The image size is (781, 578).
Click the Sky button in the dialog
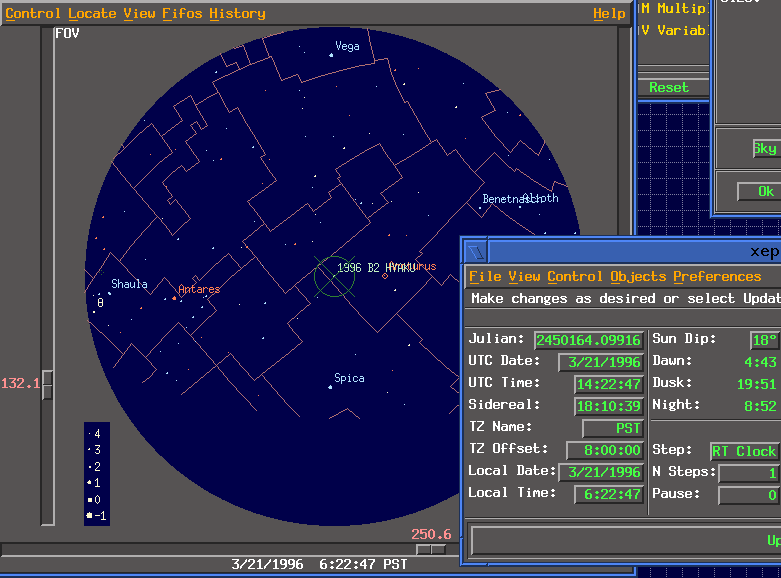click(x=766, y=149)
